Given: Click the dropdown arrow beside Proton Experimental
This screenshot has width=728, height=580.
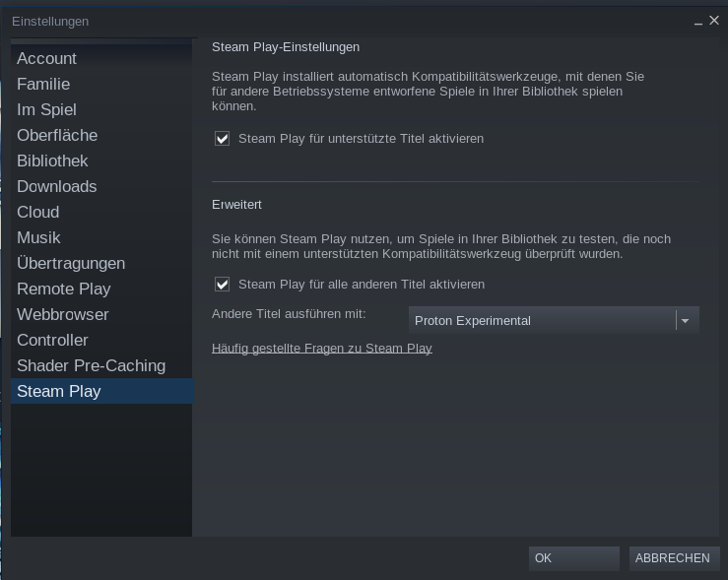Looking at the screenshot, I should (686, 321).
